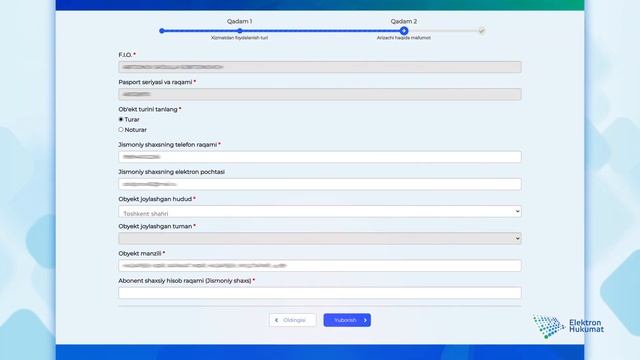
Task: Select the Noturar radio button
Action: 121,129
